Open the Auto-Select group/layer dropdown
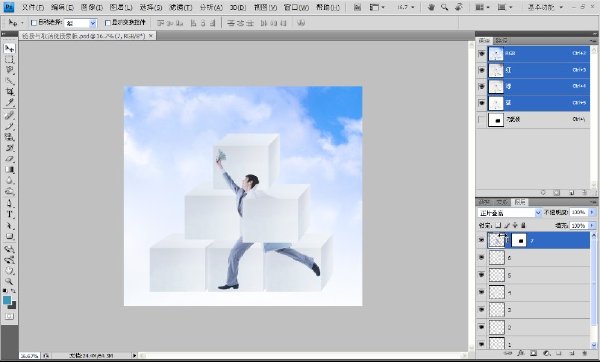 80,23
